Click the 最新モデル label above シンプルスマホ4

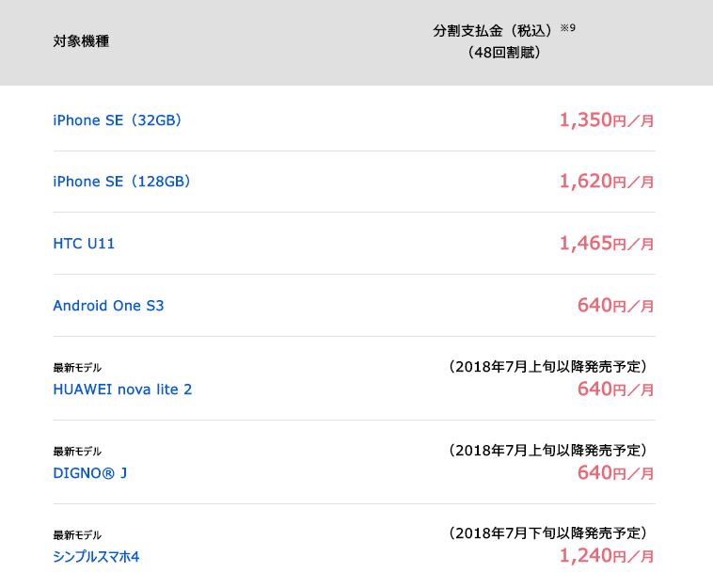(x=77, y=534)
